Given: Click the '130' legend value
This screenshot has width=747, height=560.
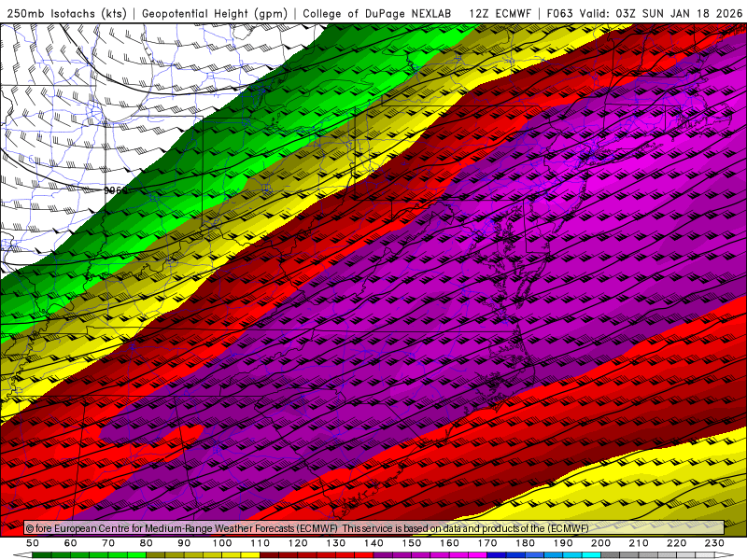Looking at the screenshot, I should pyautogui.click(x=335, y=543).
